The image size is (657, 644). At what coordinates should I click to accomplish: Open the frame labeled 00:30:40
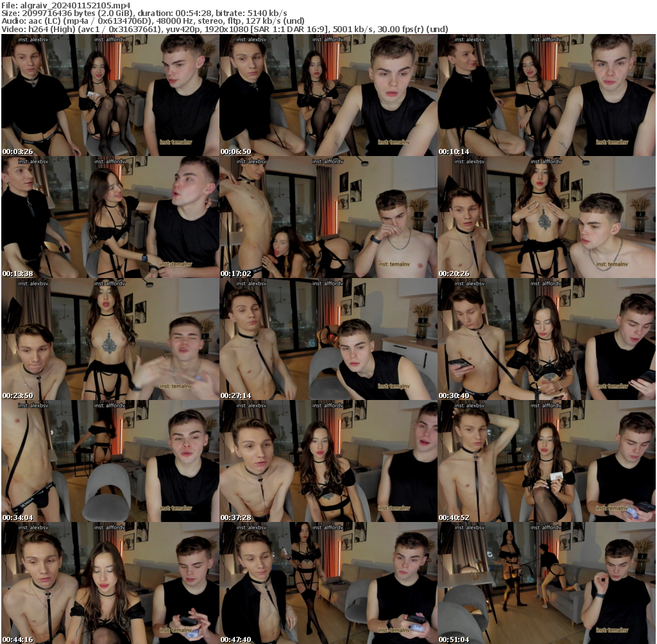click(547, 339)
